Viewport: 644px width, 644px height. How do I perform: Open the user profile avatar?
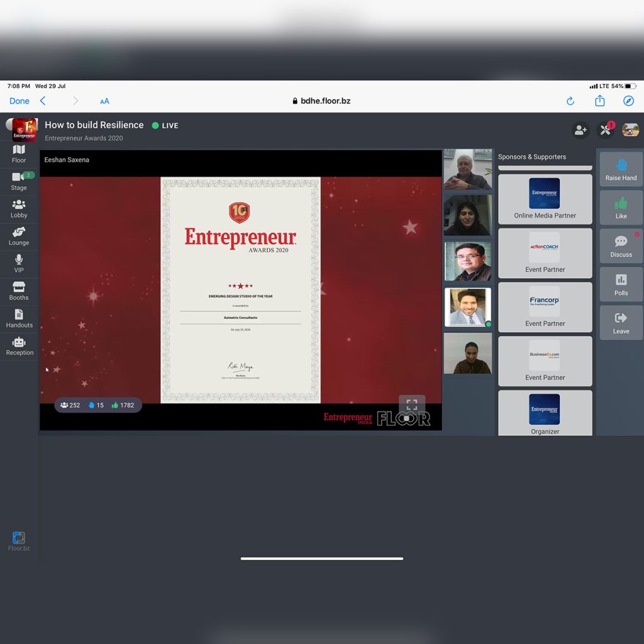click(x=630, y=130)
